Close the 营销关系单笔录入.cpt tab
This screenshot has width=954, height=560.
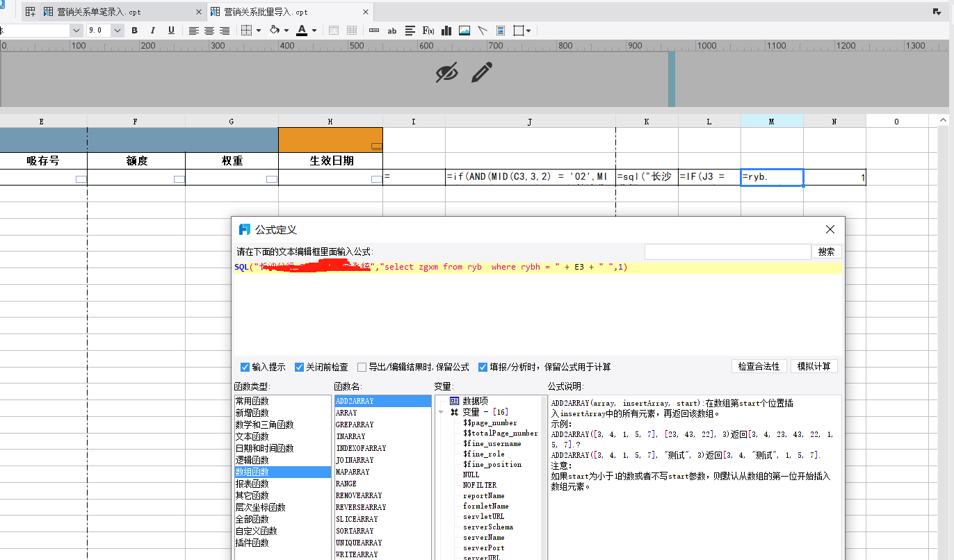click(x=199, y=12)
